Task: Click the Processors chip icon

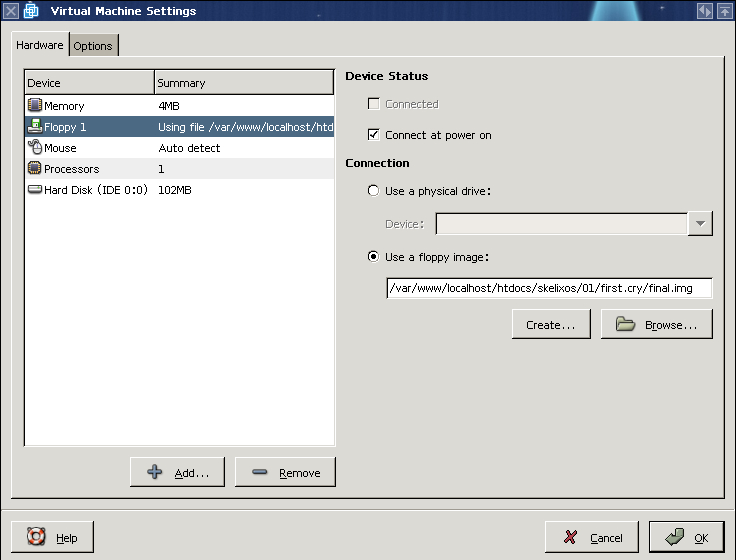Action: pos(35,168)
